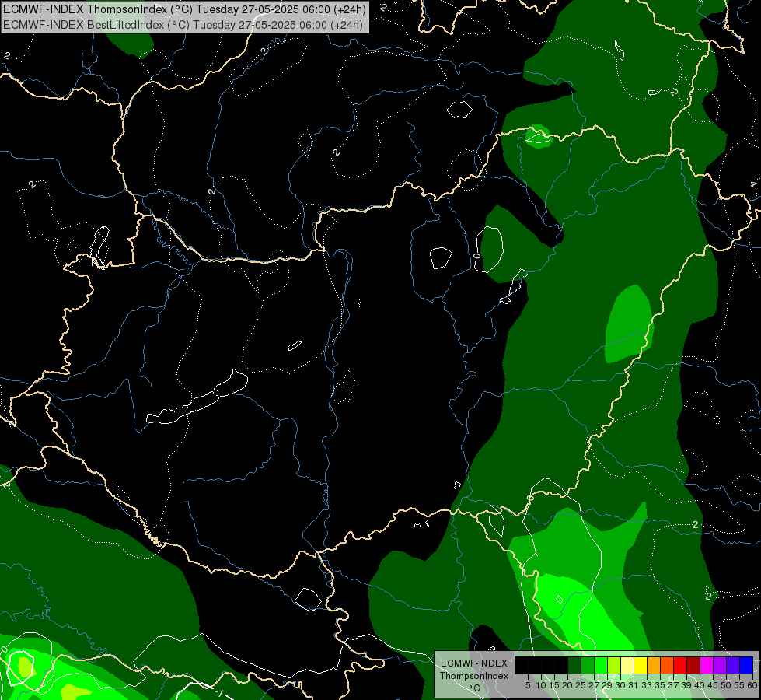The height and width of the screenshot is (700, 761).
Task: Click the legend tick value 33
Action: pos(647,685)
